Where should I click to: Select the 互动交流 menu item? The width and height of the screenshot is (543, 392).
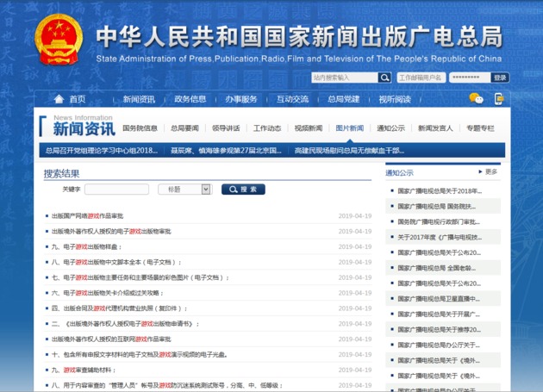[292, 99]
